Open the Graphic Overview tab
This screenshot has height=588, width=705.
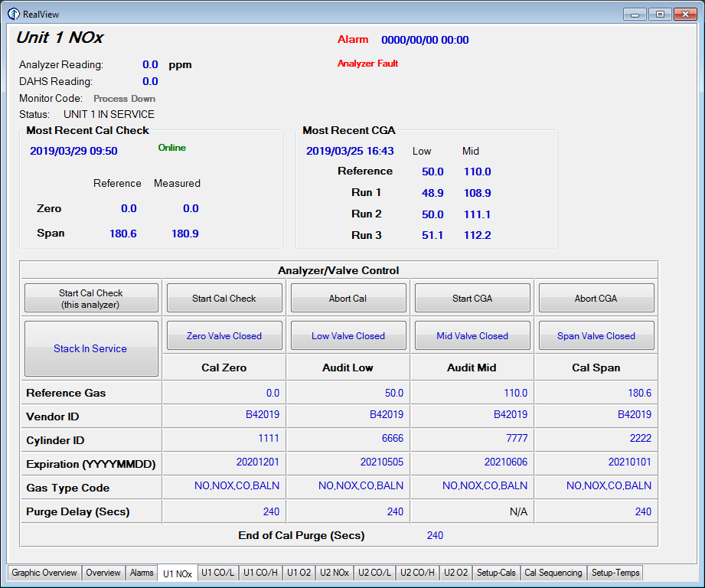pyautogui.click(x=44, y=573)
